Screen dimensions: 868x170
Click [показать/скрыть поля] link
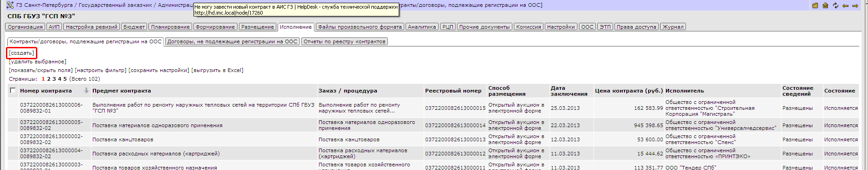click(41, 70)
